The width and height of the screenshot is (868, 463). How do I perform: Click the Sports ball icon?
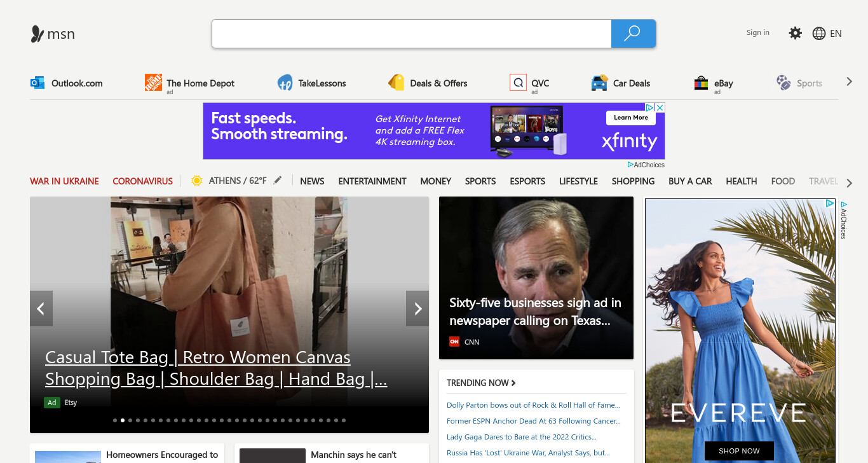tap(783, 83)
